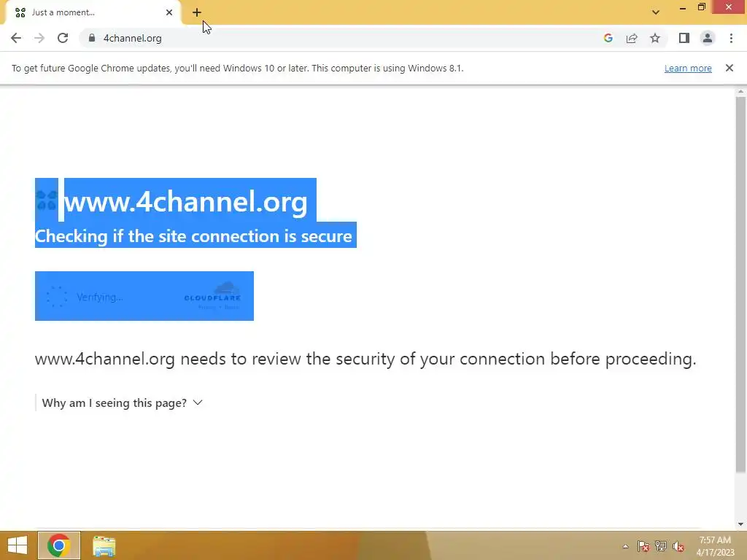Open the Action Center flag icon
The width and height of the screenshot is (747, 560).
643,546
